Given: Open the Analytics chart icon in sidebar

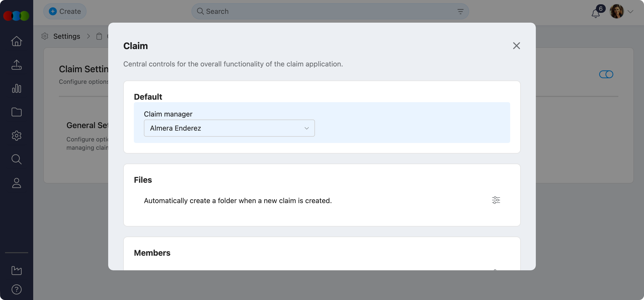Looking at the screenshot, I should pyautogui.click(x=16, y=88).
